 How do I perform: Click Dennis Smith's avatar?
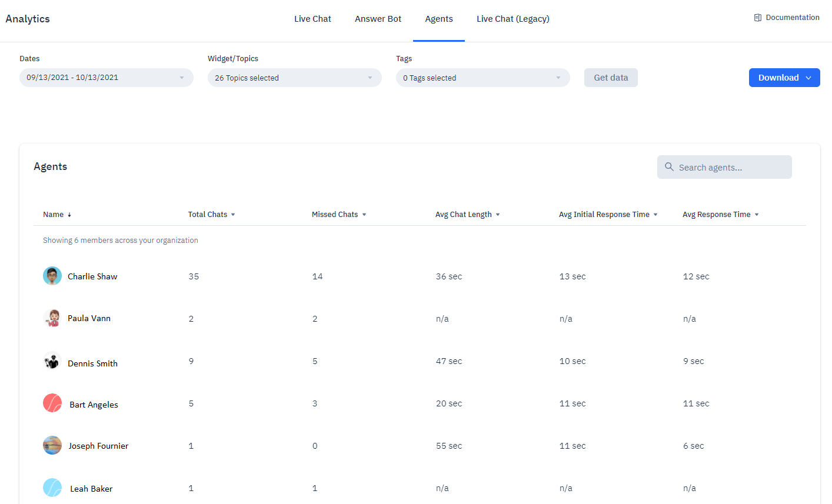click(52, 361)
